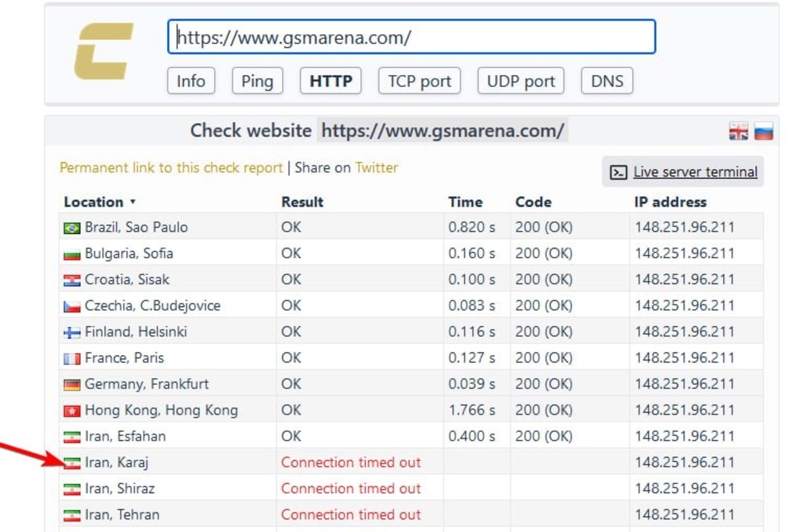The image size is (787, 532).
Task: Click 'Brazil, Sao Paulo' location text
Action: coord(136,227)
